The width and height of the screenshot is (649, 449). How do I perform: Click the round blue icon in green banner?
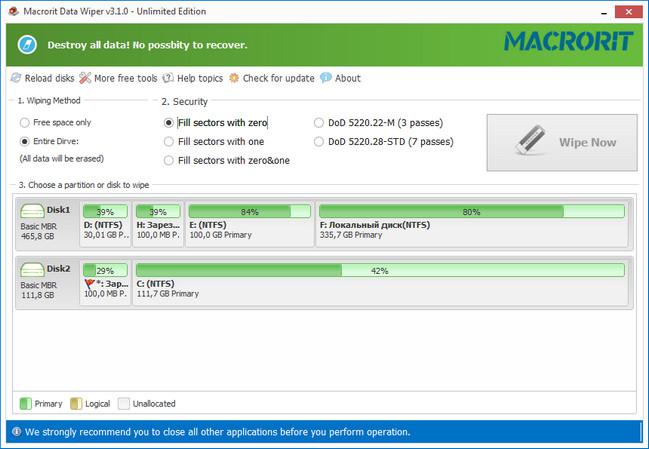pos(27,45)
